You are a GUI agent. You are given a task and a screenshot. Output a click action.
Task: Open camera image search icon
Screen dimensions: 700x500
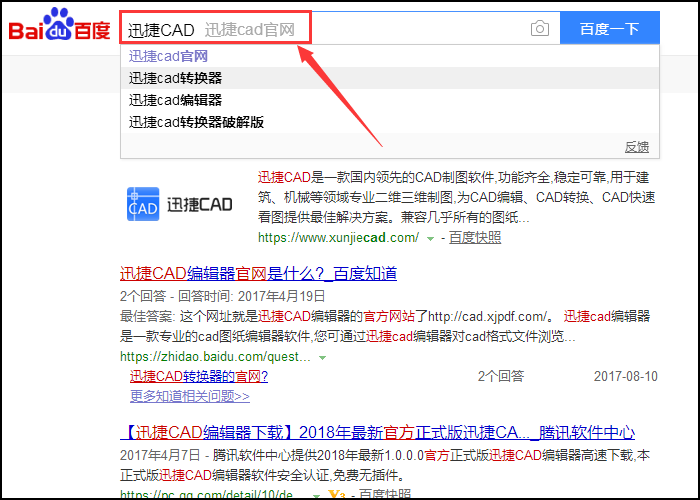[x=540, y=29]
